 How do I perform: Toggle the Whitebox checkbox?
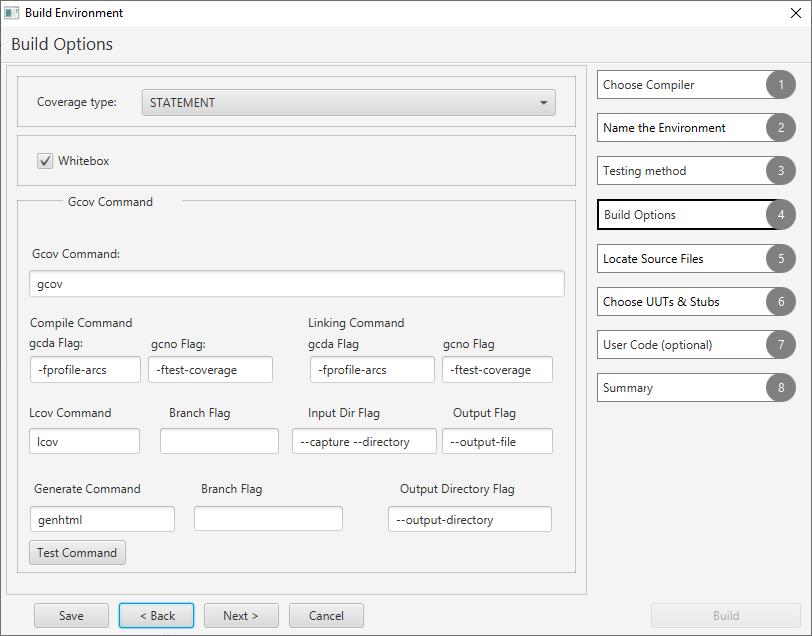pos(45,161)
